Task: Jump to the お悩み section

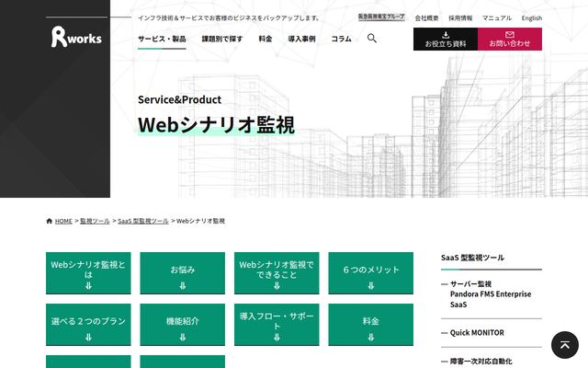Action: (183, 273)
